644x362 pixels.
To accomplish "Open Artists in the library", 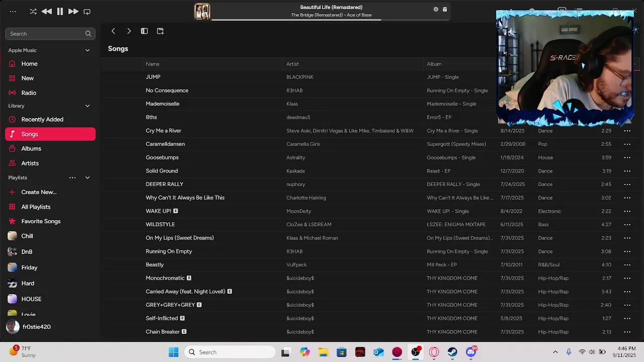I will pos(50,163).
